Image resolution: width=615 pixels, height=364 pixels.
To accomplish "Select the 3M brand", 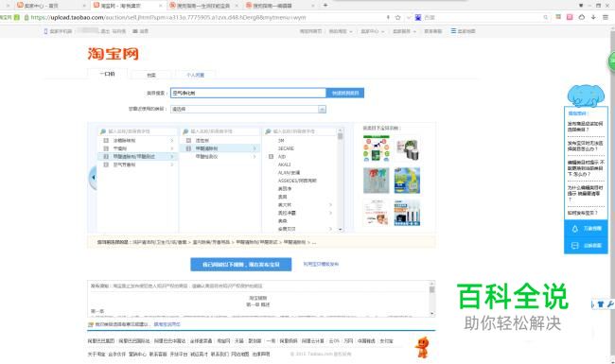I will click(281, 140).
